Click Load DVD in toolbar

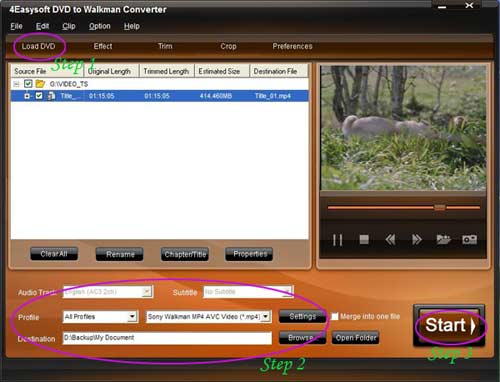coord(38,46)
